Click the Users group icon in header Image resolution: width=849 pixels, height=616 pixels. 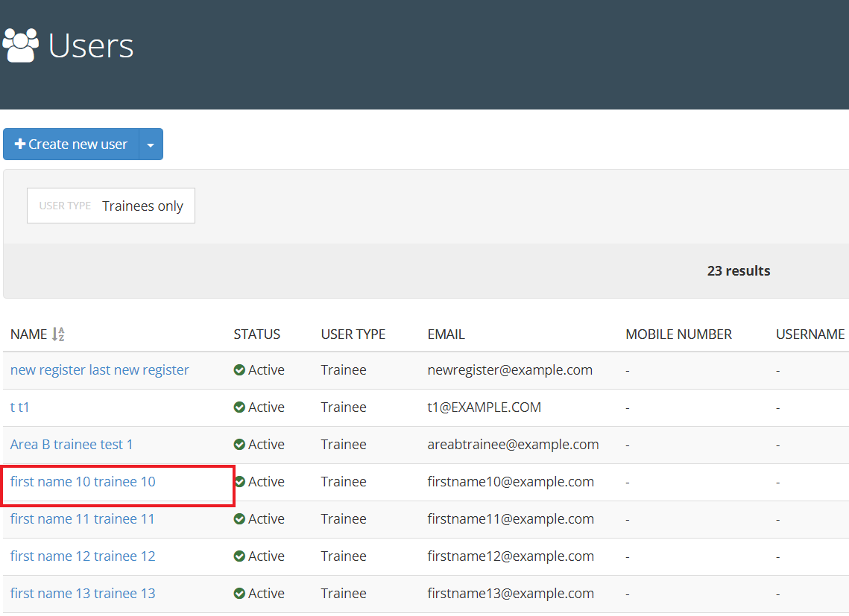click(x=21, y=45)
